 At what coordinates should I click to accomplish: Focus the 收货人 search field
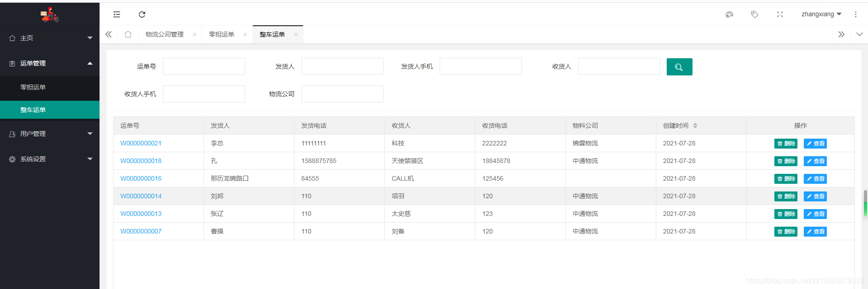pyautogui.click(x=619, y=66)
